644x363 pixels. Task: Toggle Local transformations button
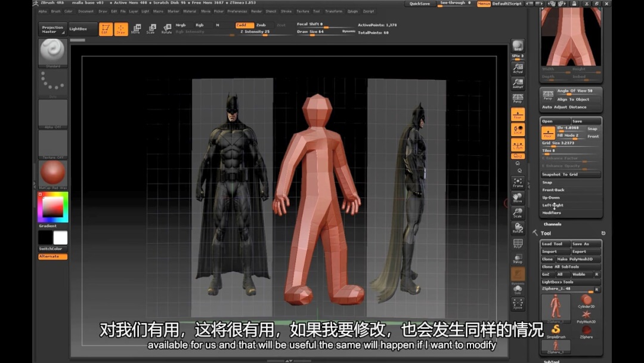(518, 130)
